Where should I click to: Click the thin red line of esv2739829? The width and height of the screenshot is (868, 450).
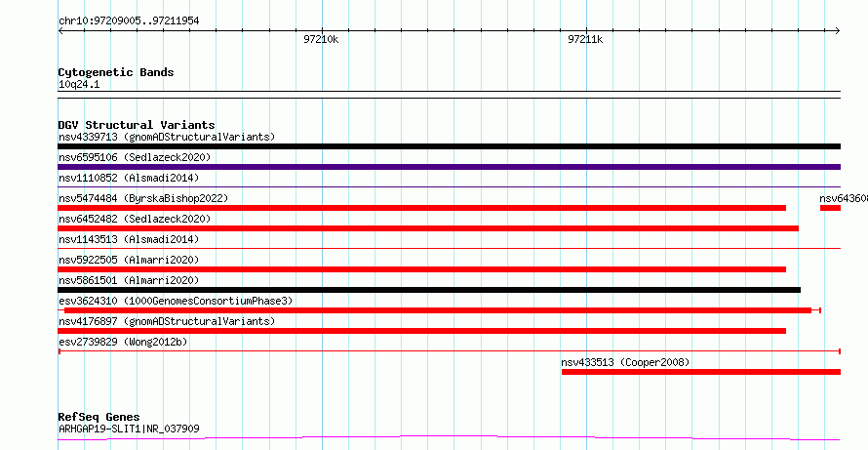pyautogui.click(x=449, y=351)
